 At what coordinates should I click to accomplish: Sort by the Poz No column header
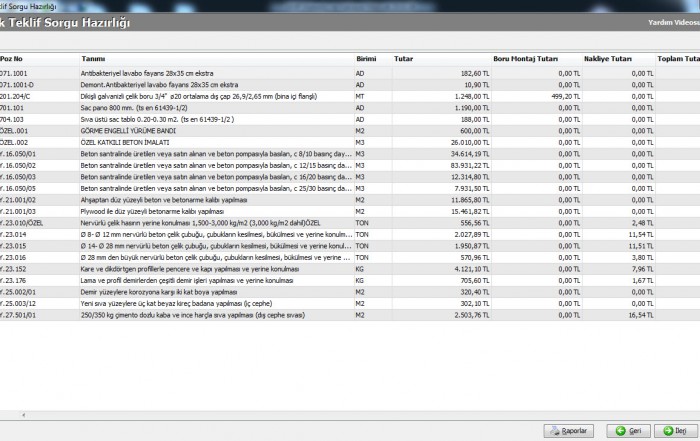pos(12,59)
